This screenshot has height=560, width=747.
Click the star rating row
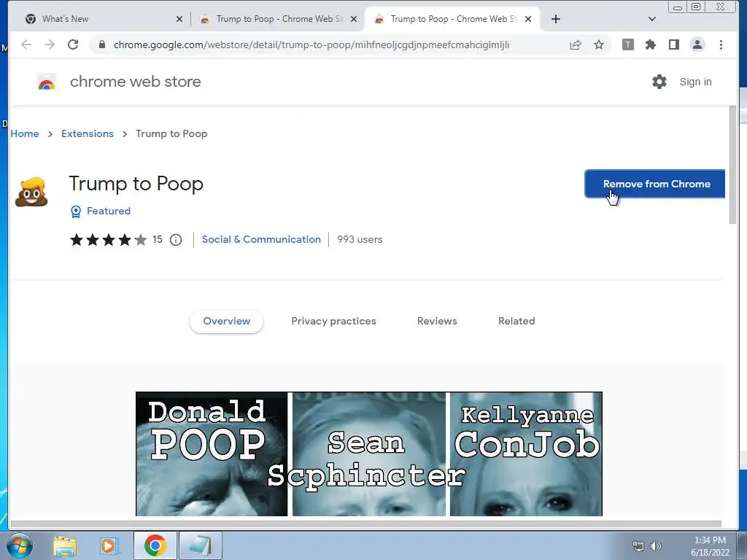click(x=109, y=239)
